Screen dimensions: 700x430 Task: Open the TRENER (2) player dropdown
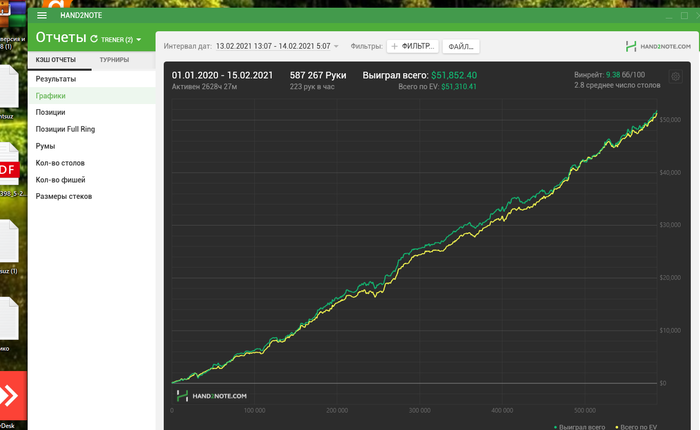(121, 39)
